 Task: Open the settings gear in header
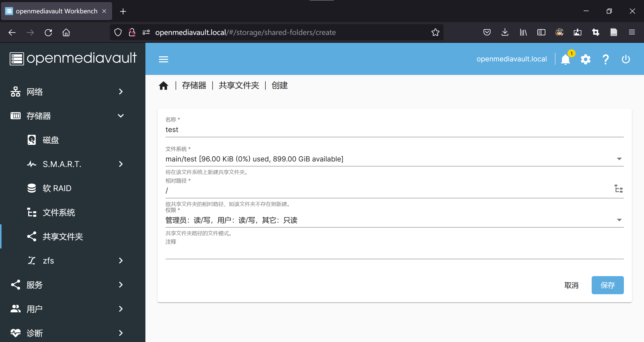[586, 60]
